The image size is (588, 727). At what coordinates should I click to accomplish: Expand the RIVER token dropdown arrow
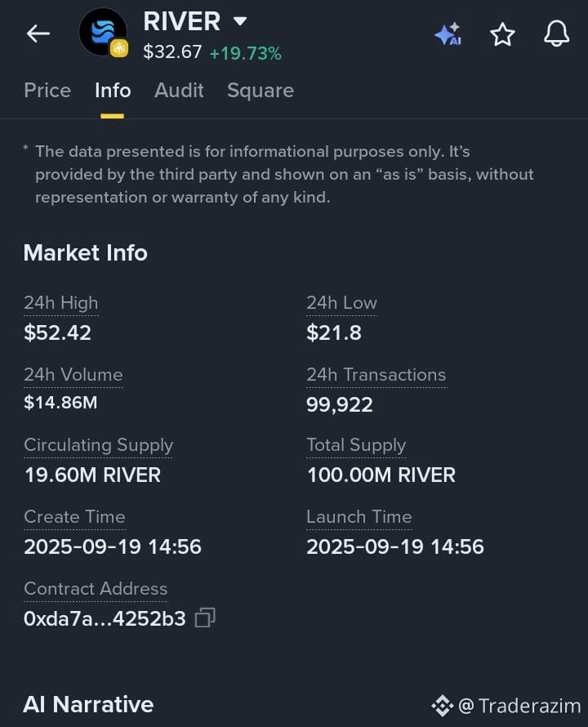point(240,21)
